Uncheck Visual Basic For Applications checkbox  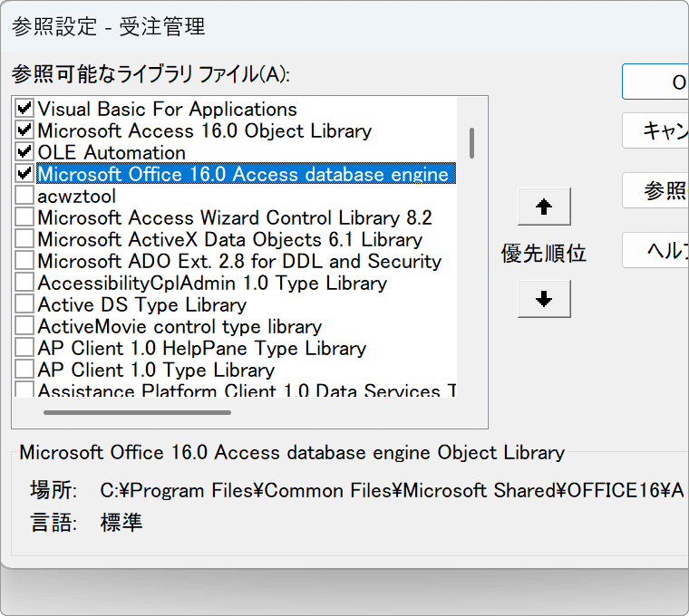[x=24, y=109]
